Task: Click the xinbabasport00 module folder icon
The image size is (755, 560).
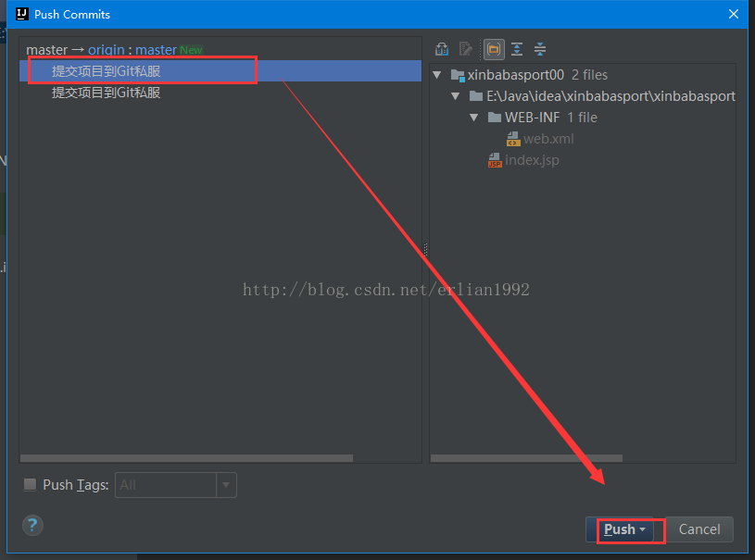Action: pyautogui.click(x=458, y=75)
